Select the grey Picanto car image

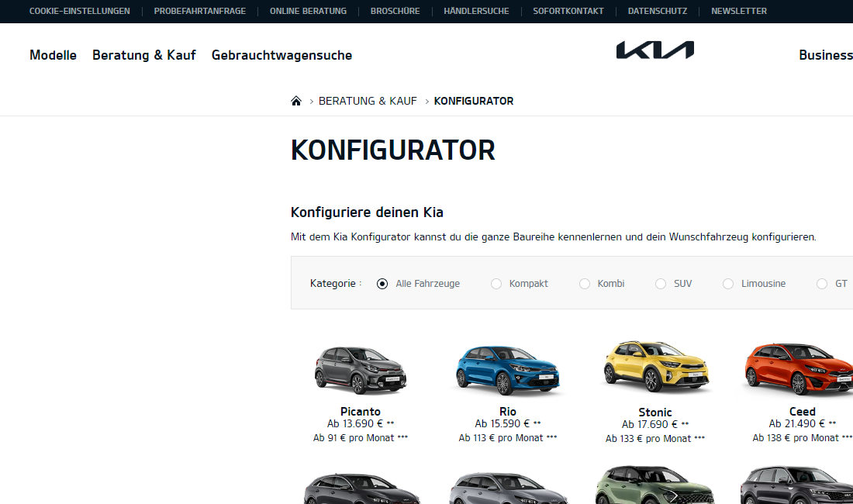pyautogui.click(x=361, y=371)
